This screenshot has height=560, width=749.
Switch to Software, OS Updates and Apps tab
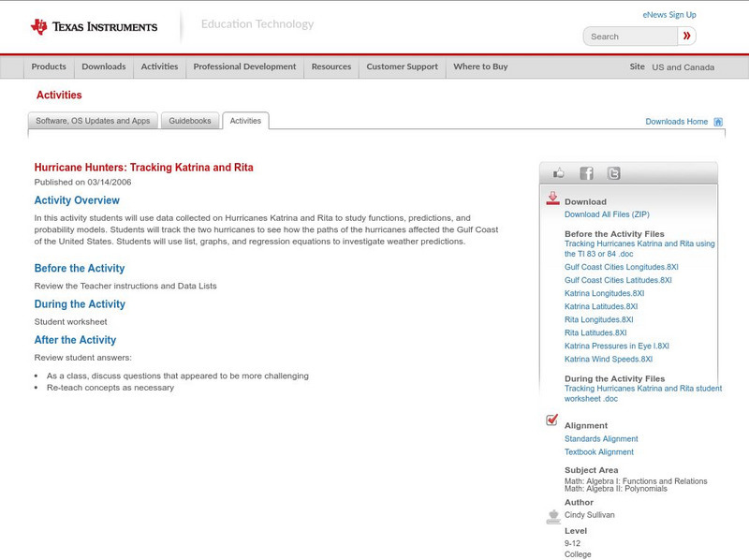click(93, 121)
